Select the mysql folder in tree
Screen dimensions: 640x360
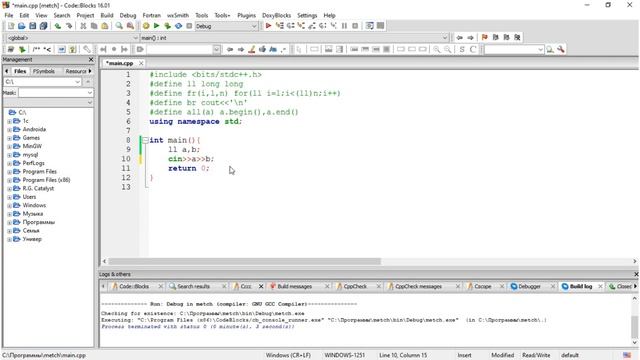(30, 155)
